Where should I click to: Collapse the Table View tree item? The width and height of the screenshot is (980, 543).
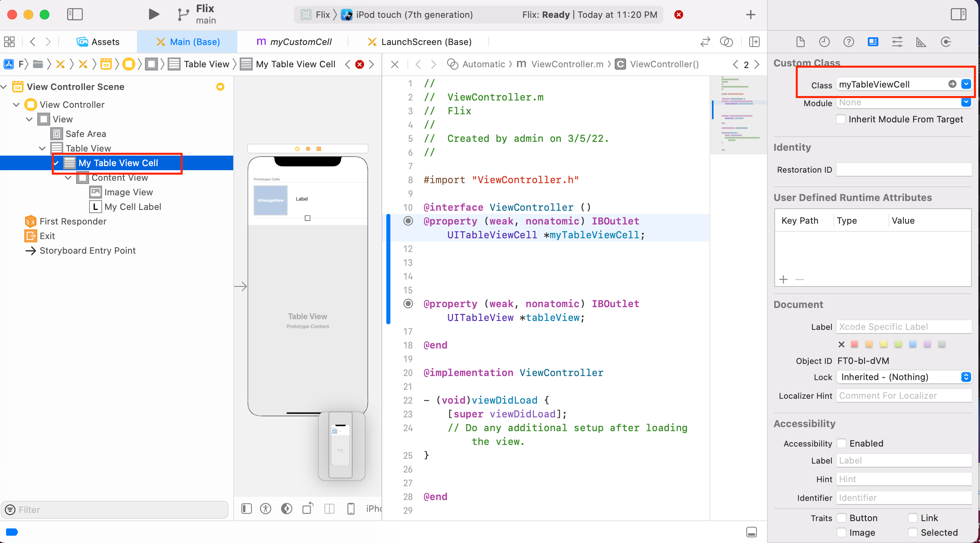coord(42,148)
